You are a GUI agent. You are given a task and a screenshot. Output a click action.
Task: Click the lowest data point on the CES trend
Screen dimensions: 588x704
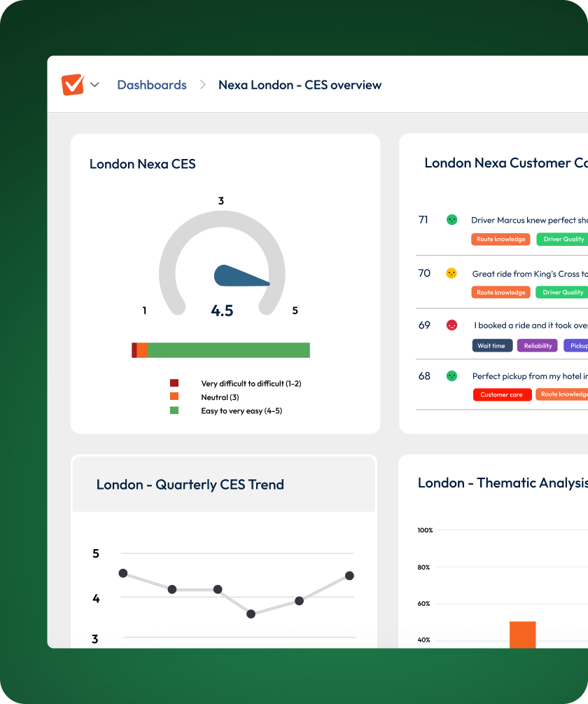pos(251,614)
